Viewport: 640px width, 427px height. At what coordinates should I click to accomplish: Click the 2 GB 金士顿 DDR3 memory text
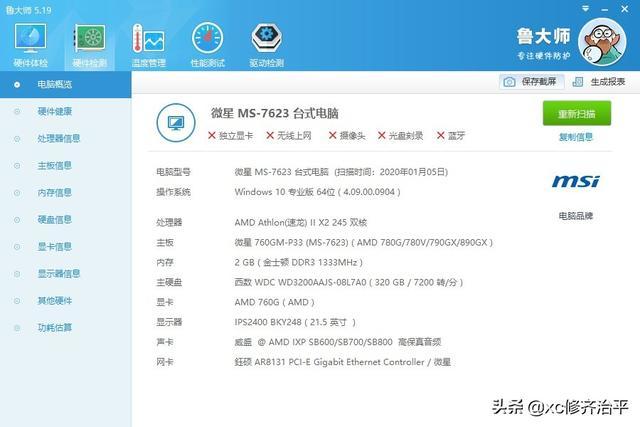coord(299,262)
